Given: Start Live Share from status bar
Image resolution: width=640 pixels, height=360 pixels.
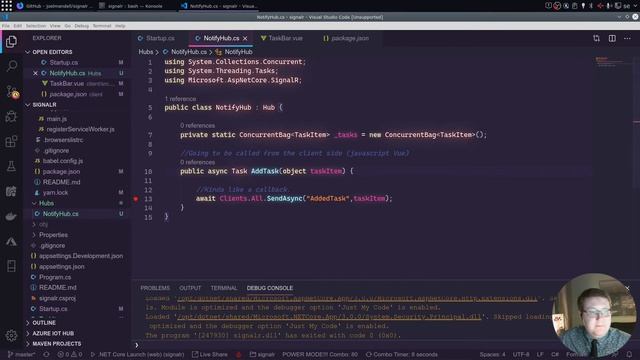Looking at the screenshot, I should point(210,354).
